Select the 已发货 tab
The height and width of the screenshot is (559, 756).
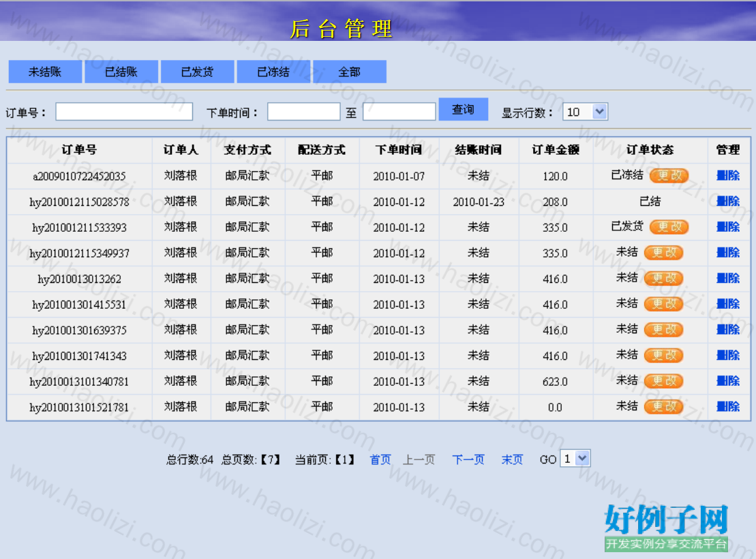(197, 72)
